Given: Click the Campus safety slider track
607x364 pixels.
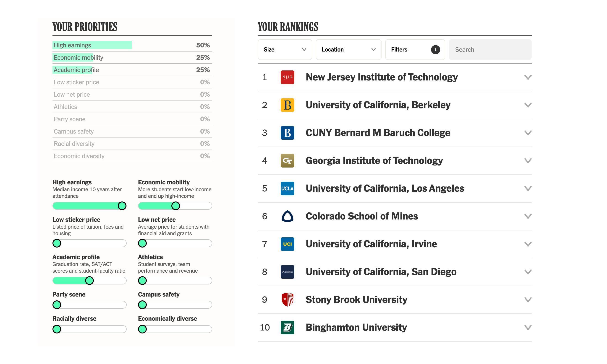Looking at the screenshot, I should [x=179, y=305].
